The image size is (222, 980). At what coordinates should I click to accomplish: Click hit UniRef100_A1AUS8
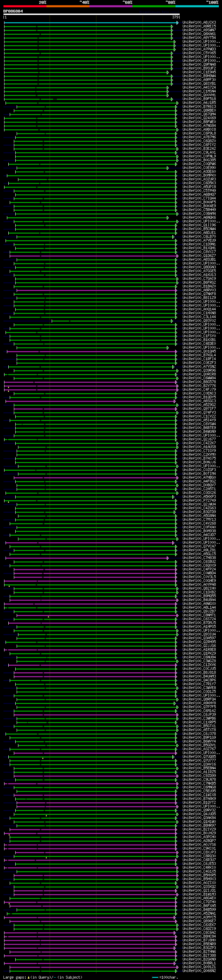pyautogui.click(x=199, y=447)
